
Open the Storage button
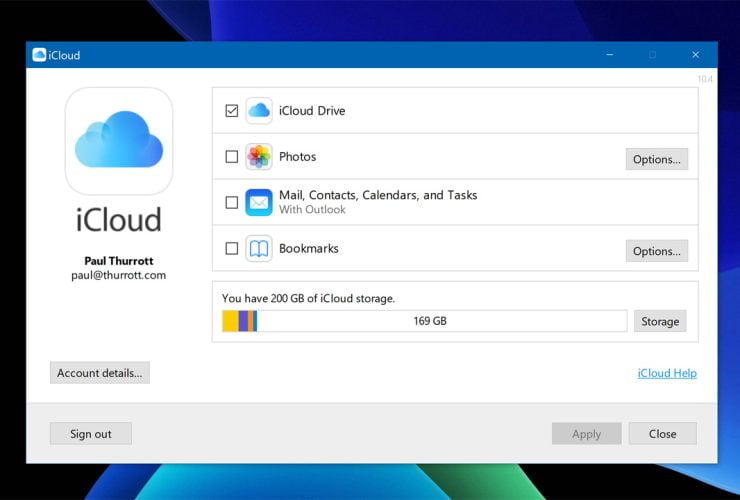click(660, 321)
